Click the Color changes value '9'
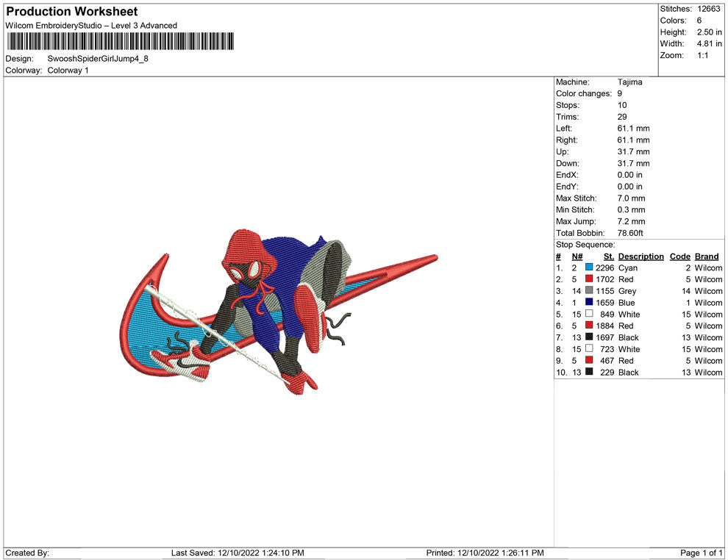Viewport: 728px width, 560px height. click(x=620, y=94)
